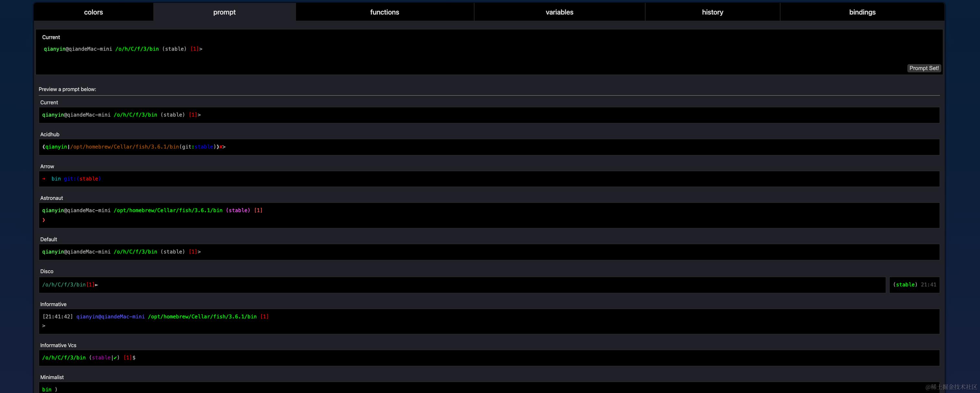Select the Astronaut prompt preview
The height and width of the screenshot is (393, 980).
click(x=489, y=215)
